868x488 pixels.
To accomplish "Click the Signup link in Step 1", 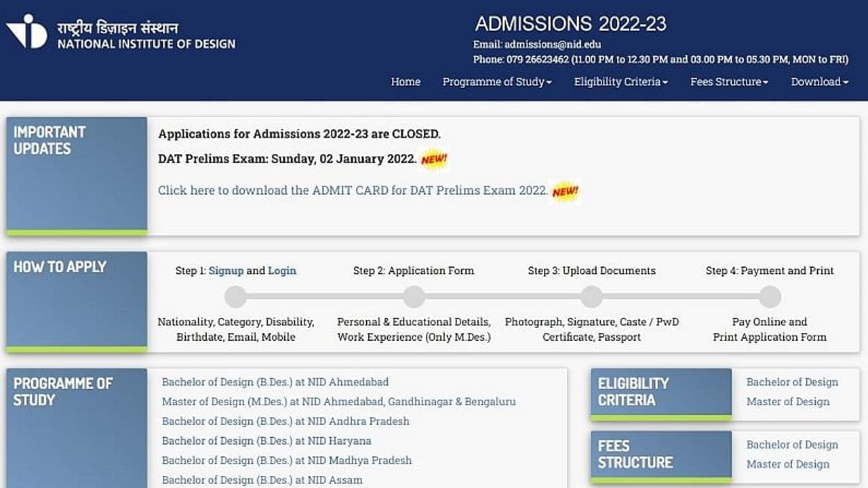I will coord(226,270).
